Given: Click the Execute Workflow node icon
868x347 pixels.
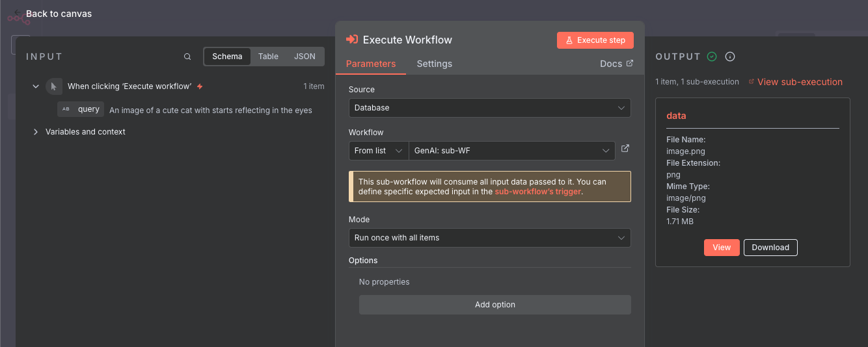Looking at the screenshot, I should (352, 40).
